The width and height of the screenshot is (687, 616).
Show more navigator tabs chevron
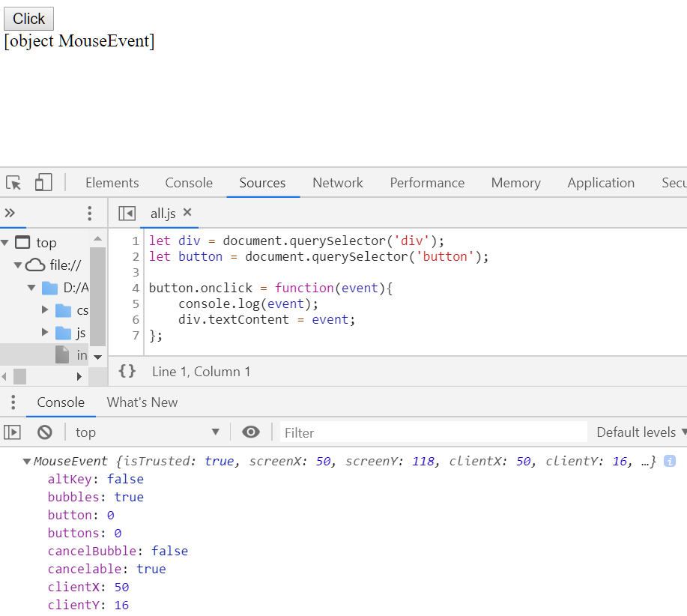click(x=10, y=213)
